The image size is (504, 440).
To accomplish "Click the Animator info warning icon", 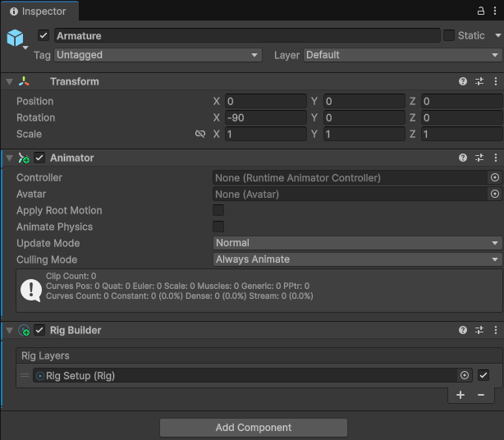I will point(31,291).
